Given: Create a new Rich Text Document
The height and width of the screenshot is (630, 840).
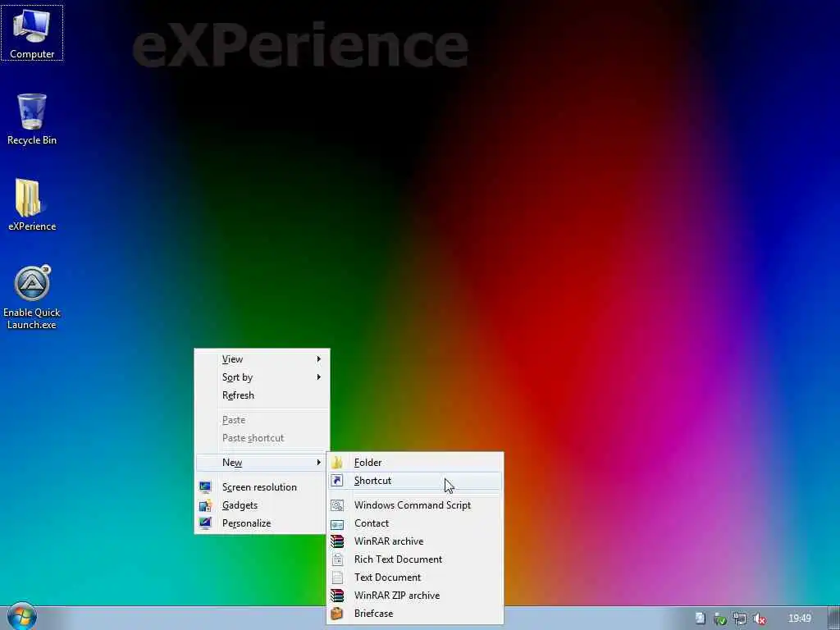Looking at the screenshot, I should pos(415,559).
